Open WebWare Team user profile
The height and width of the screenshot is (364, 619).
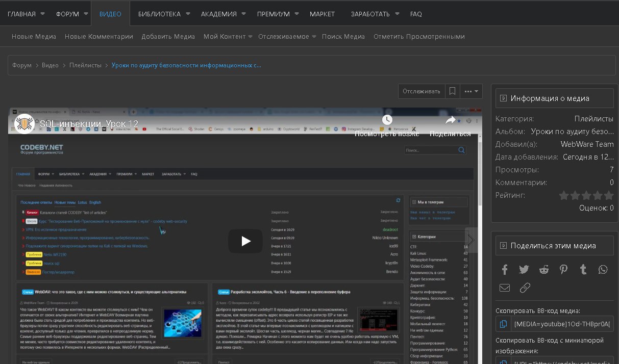[x=587, y=144]
